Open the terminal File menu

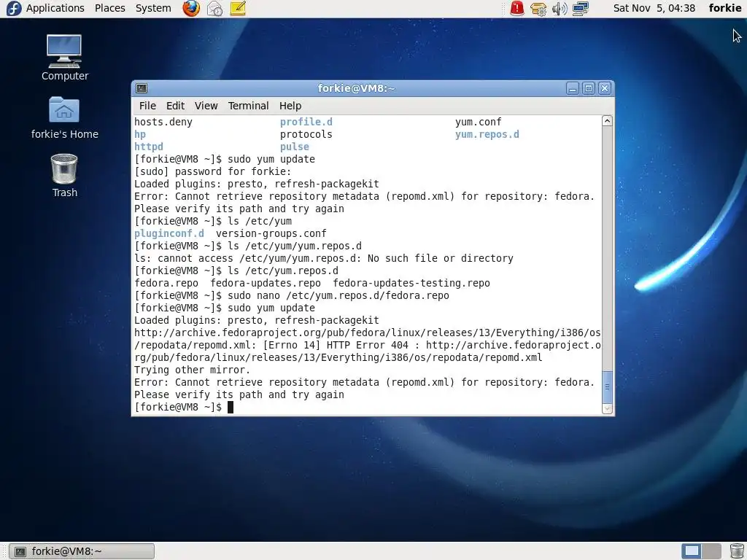pyautogui.click(x=147, y=106)
